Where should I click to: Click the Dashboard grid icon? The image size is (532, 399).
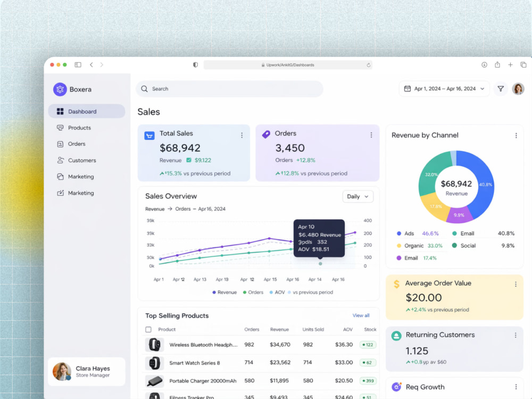(x=60, y=111)
